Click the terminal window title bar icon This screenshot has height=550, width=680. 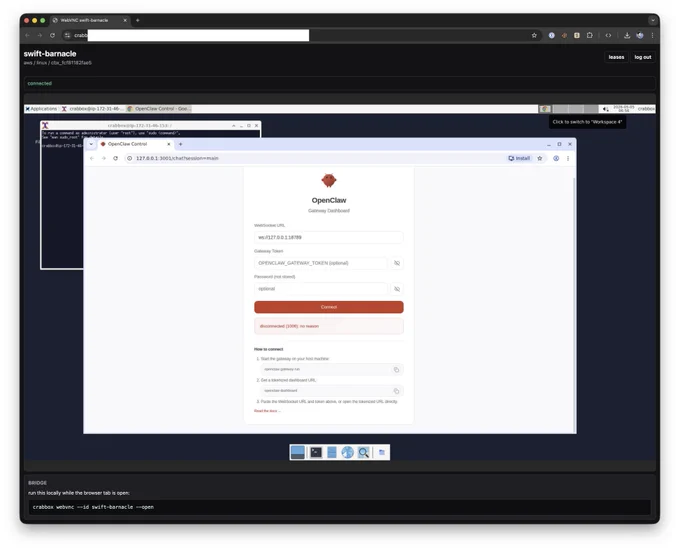(x=45, y=125)
